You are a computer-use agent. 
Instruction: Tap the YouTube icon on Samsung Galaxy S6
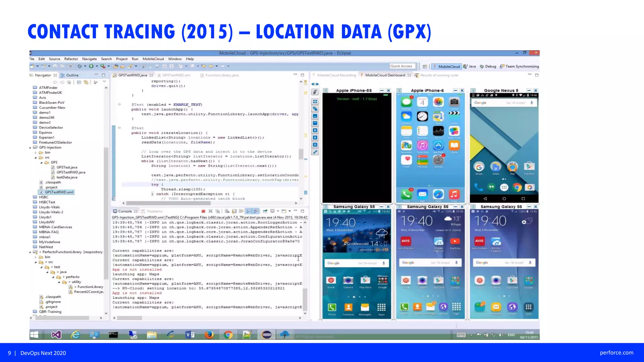pyautogui.click(x=455, y=241)
